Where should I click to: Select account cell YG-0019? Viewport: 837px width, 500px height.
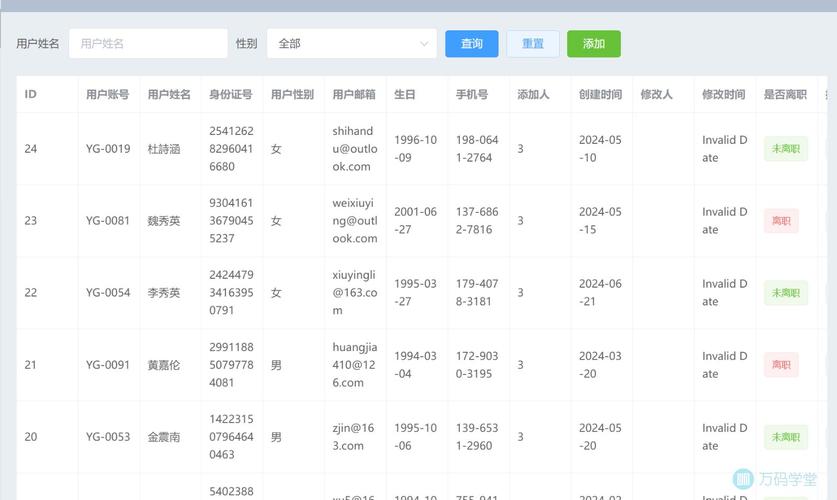click(108, 149)
